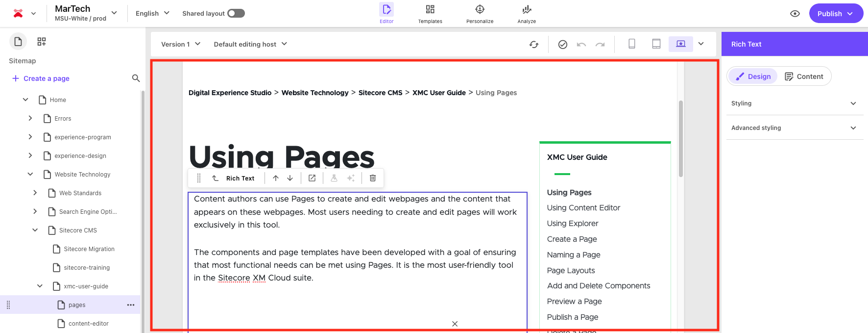Expand the Advanced styling section
This screenshot has height=333, width=868.
[794, 128]
